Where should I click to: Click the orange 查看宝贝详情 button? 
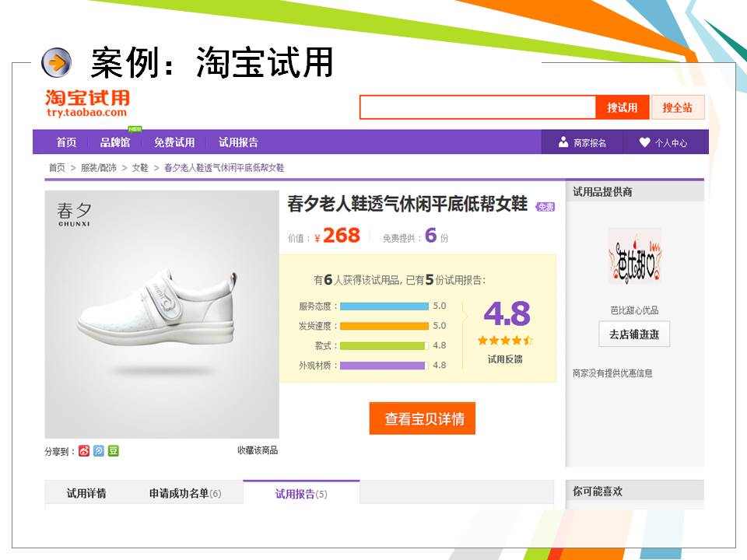(422, 418)
